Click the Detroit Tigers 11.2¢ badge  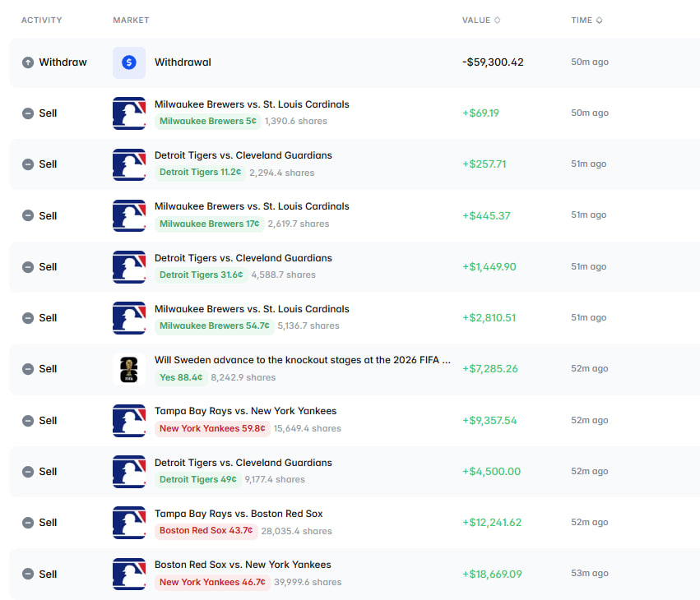pos(200,173)
